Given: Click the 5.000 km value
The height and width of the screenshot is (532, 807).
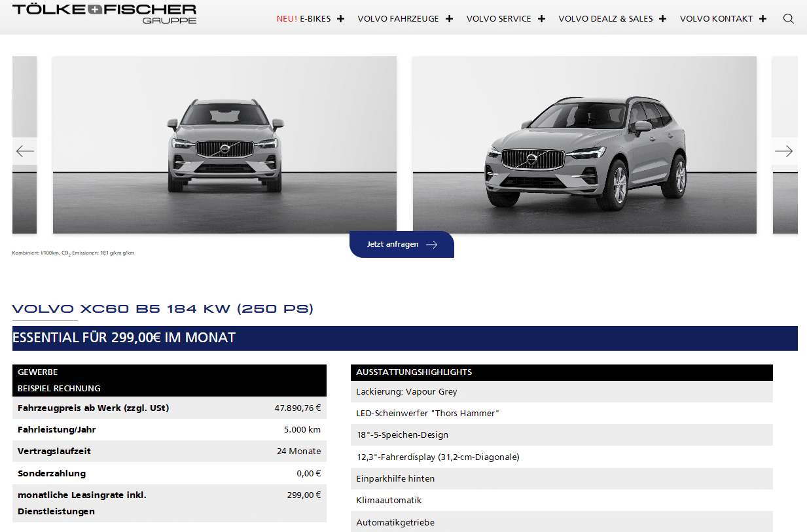Looking at the screenshot, I should pos(302,429).
